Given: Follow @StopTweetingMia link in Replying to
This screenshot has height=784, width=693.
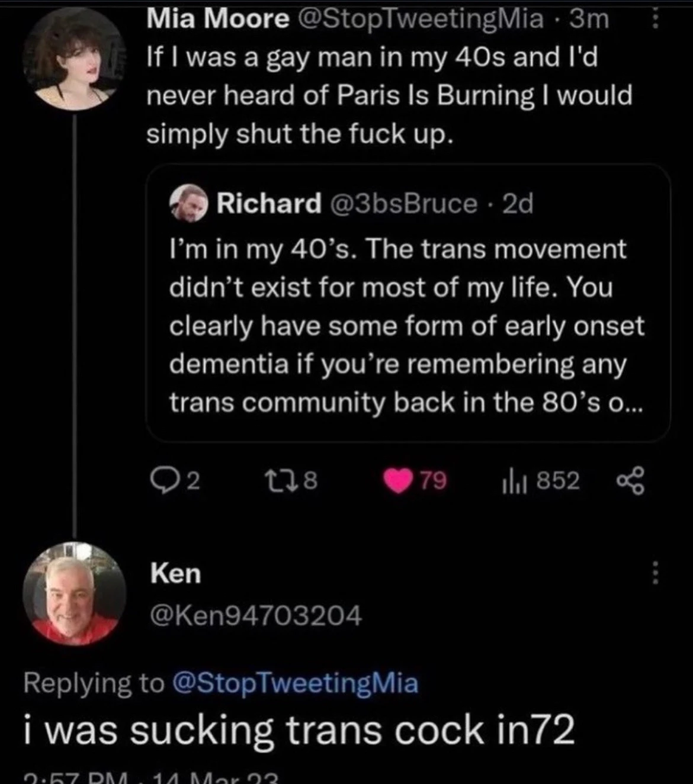Looking at the screenshot, I should (x=295, y=683).
